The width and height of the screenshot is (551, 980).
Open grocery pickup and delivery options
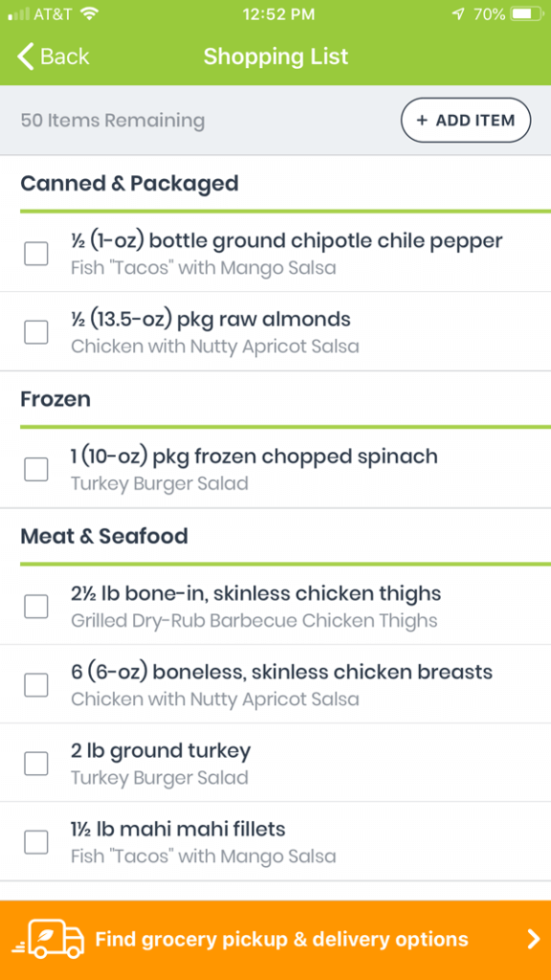[275, 939]
